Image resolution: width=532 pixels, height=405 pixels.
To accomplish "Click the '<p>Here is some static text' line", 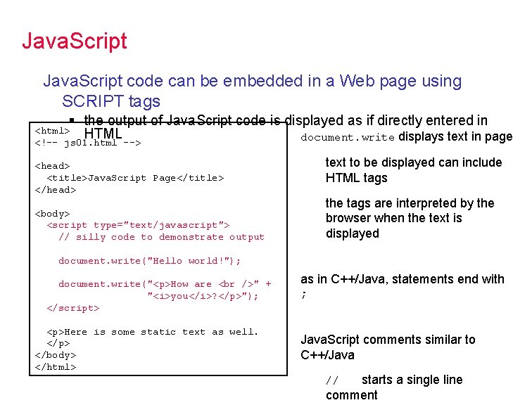I will pyautogui.click(x=153, y=332).
